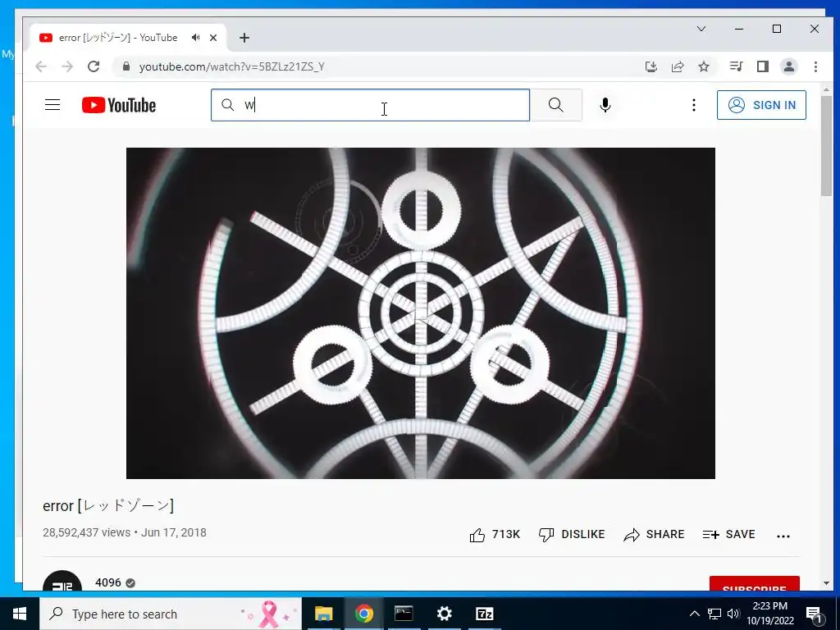Viewport: 840px width, 630px height.
Task: Click the 28,592,437 views text
Action: pyautogui.click(x=86, y=532)
